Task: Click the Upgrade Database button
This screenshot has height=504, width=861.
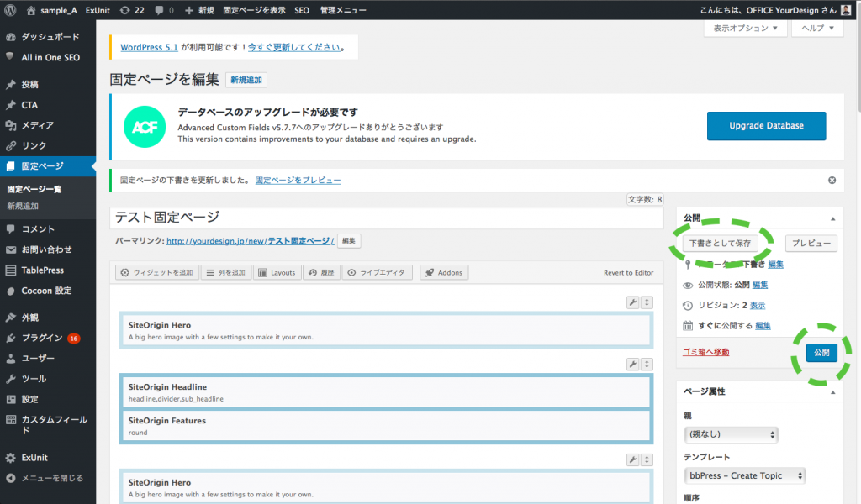Action: point(766,125)
